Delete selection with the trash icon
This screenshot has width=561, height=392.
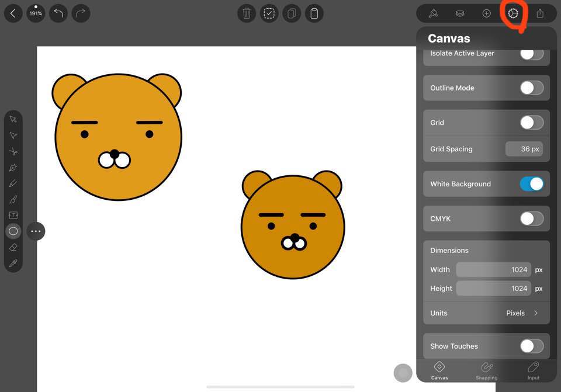[247, 13]
